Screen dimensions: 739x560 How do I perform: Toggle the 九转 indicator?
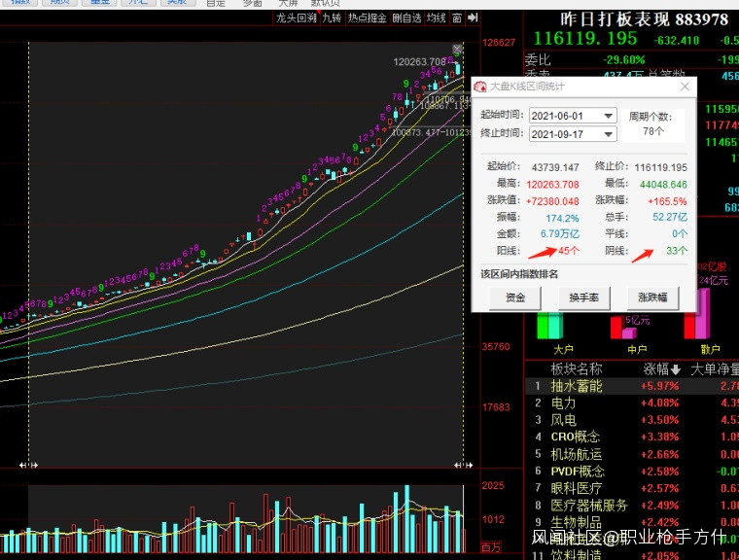[x=332, y=17]
